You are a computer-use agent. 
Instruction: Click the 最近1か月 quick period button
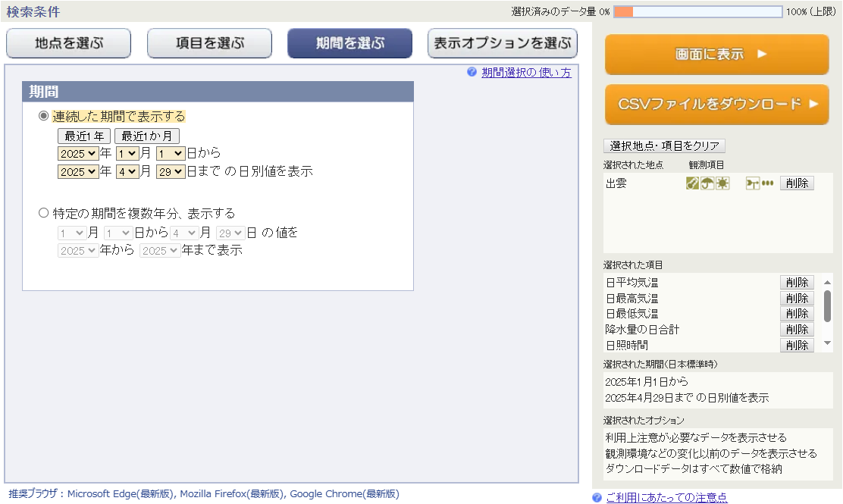pos(147,136)
